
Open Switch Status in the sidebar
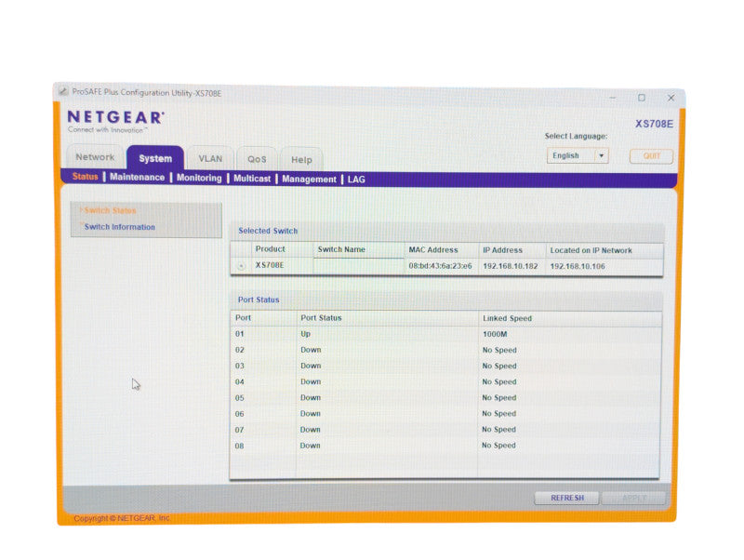pyautogui.click(x=110, y=211)
